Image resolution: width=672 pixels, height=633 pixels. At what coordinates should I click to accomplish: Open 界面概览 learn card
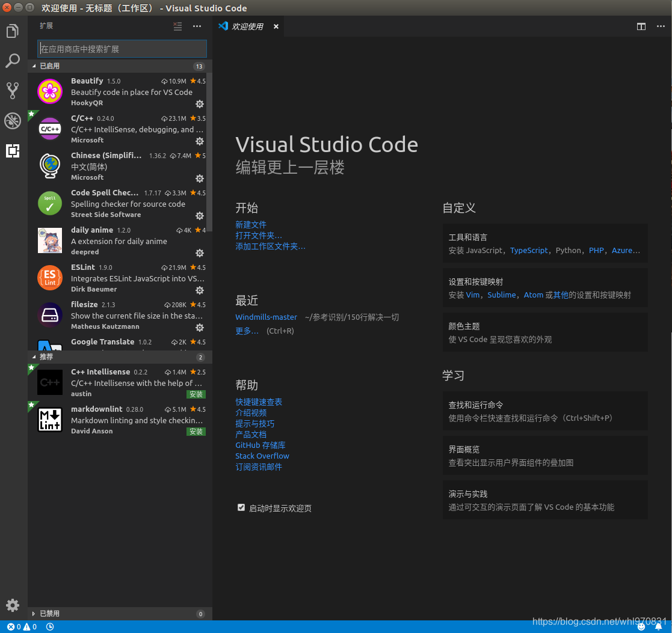tap(544, 456)
